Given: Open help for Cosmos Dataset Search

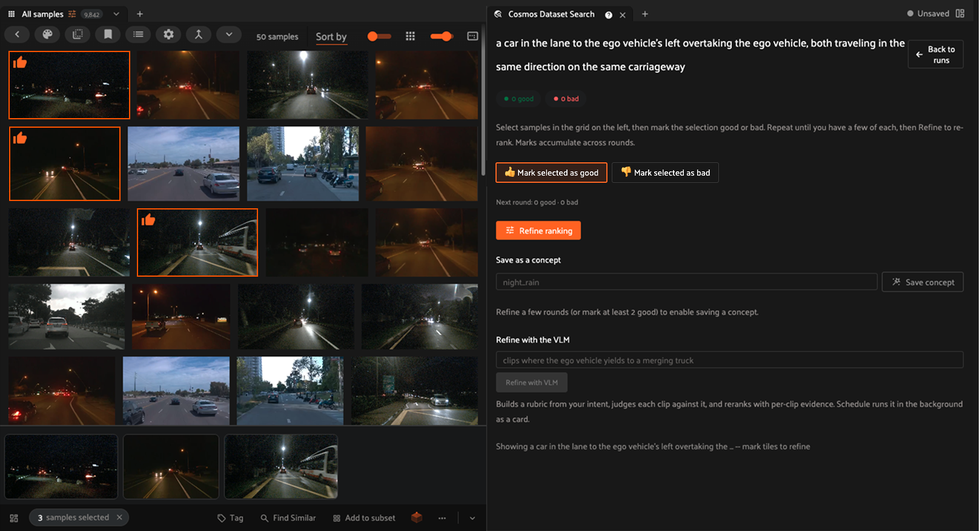Looking at the screenshot, I should 608,15.
